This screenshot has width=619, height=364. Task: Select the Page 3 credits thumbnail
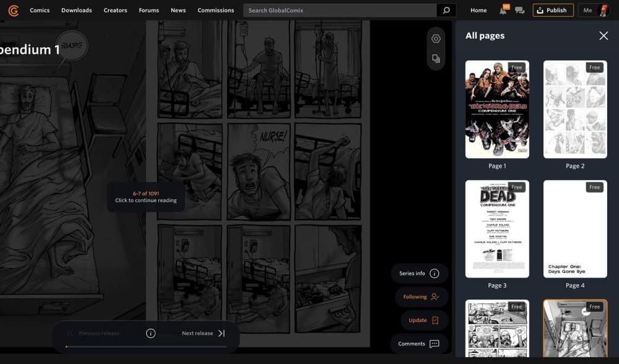tap(497, 229)
